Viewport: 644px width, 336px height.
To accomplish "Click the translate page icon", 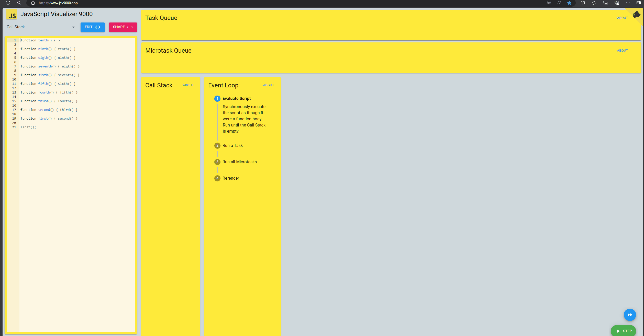I will (549, 3).
